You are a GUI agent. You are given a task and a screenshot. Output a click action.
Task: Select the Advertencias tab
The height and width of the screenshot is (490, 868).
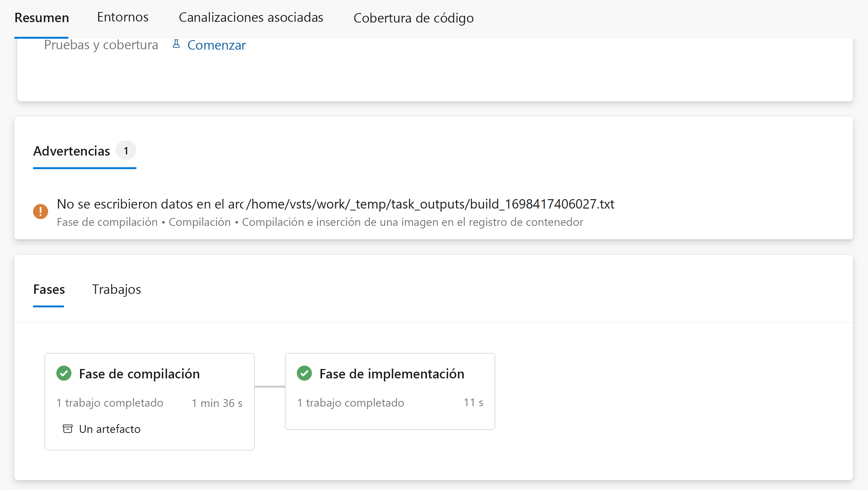click(72, 151)
